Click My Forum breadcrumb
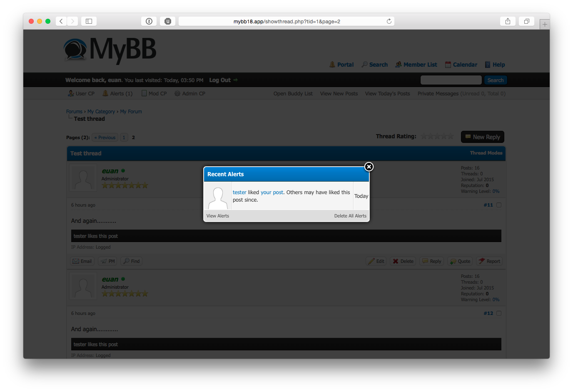The height and width of the screenshot is (392, 573). click(131, 112)
